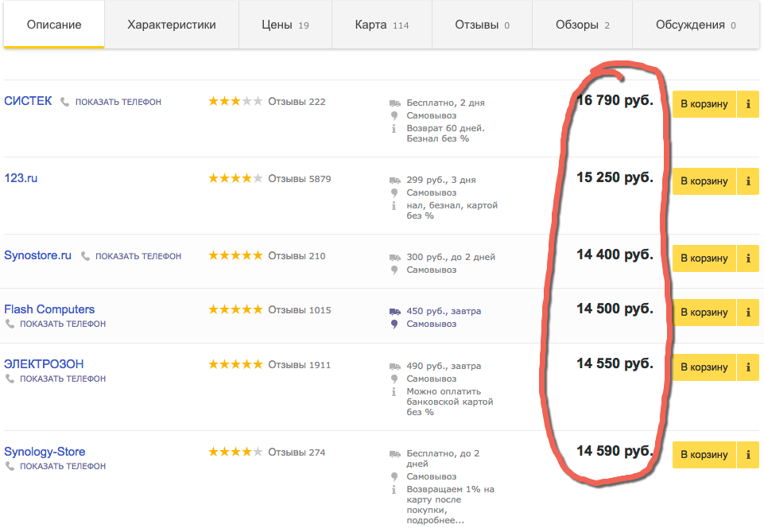The width and height of the screenshot is (764, 532).
Task: Click truck icon beside '490 руб., завтра'
Action: [394, 366]
